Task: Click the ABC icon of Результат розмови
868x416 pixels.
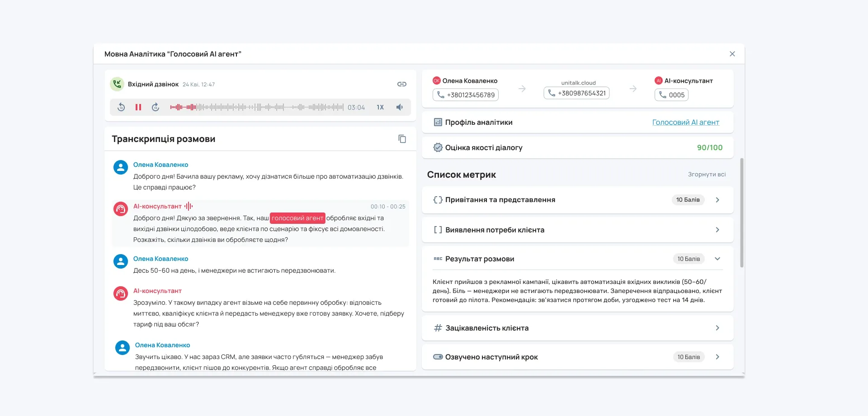Action: click(x=438, y=259)
